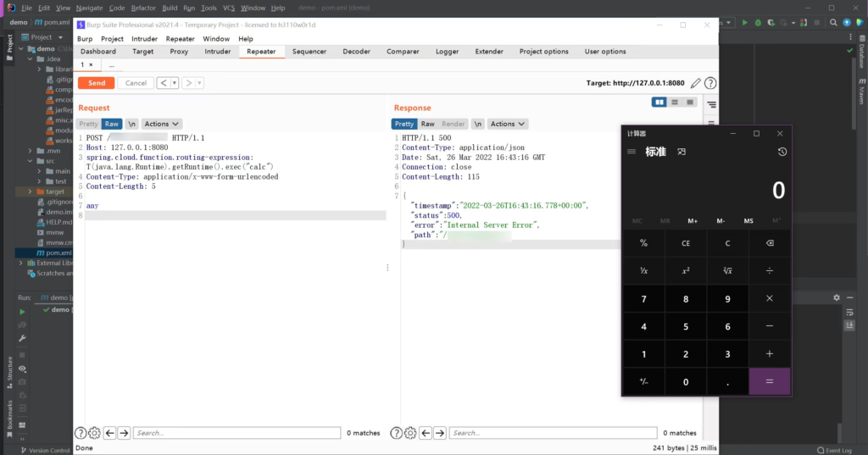The width and height of the screenshot is (868, 455).
Task: Close Repeater tab 1
Action: point(92,64)
